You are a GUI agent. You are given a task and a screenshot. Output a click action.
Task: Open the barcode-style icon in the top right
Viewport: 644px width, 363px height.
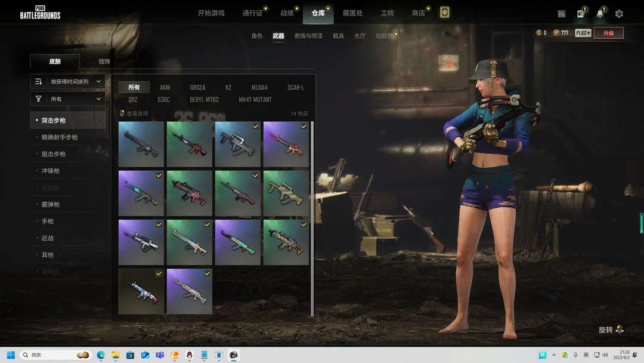pyautogui.click(x=562, y=14)
